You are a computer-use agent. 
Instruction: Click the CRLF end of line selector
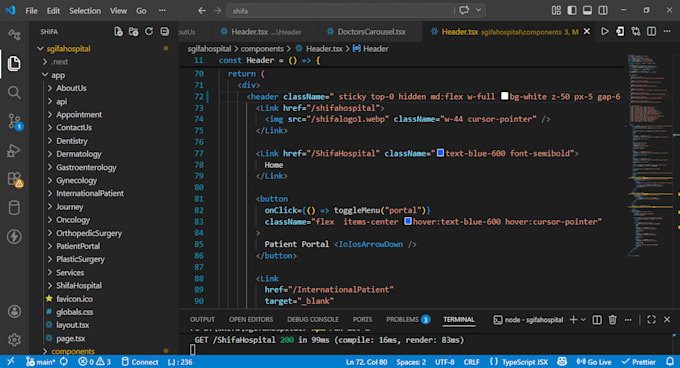472,362
